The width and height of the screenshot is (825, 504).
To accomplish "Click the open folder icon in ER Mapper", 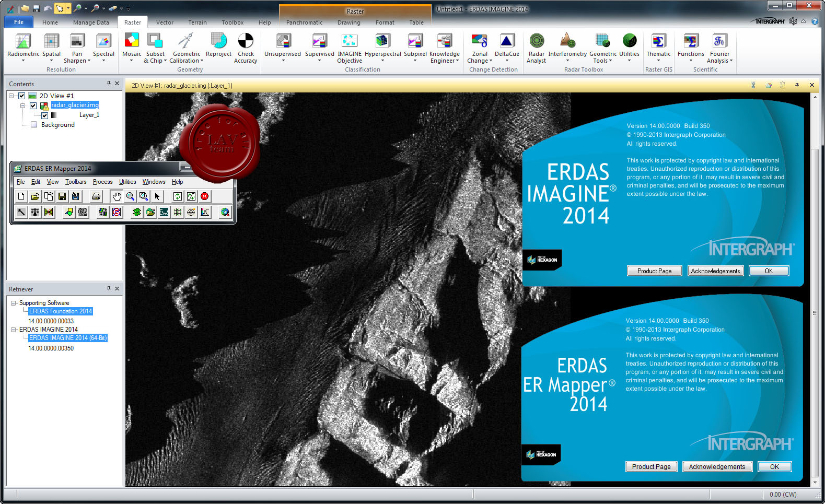I will coord(35,196).
